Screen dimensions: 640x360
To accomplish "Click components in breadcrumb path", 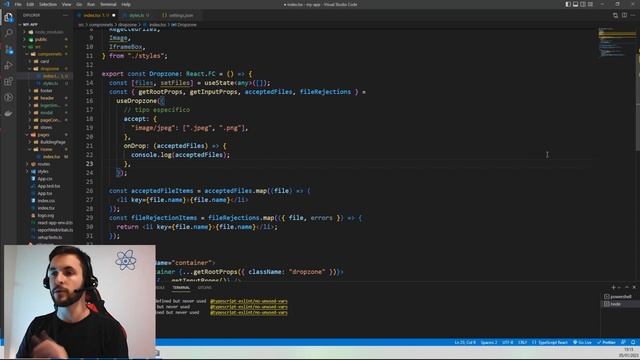I will 101,25.
